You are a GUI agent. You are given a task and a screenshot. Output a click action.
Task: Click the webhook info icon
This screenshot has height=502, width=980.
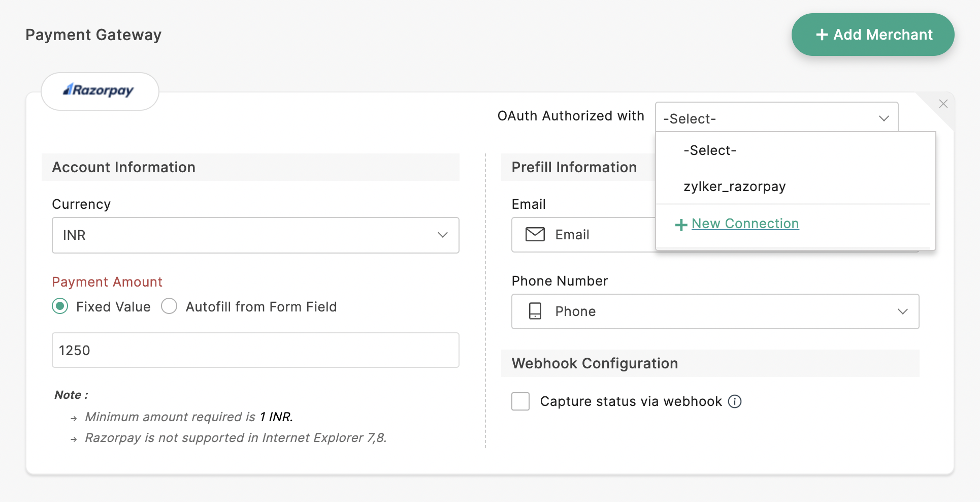[x=735, y=401]
